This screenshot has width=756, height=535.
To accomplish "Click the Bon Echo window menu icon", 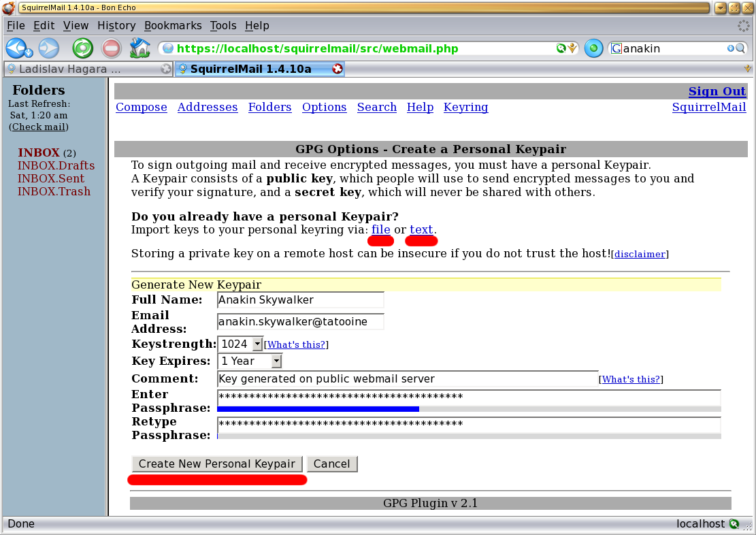I will (8, 7).
